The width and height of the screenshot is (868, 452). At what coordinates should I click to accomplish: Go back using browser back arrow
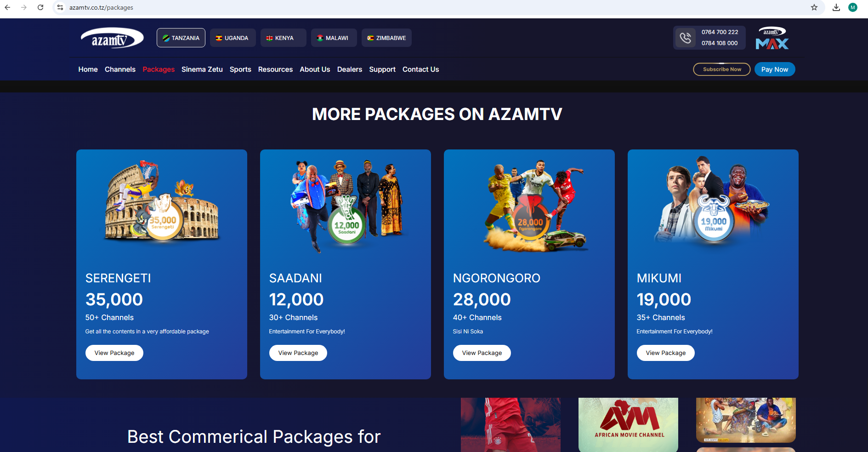tap(7, 7)
